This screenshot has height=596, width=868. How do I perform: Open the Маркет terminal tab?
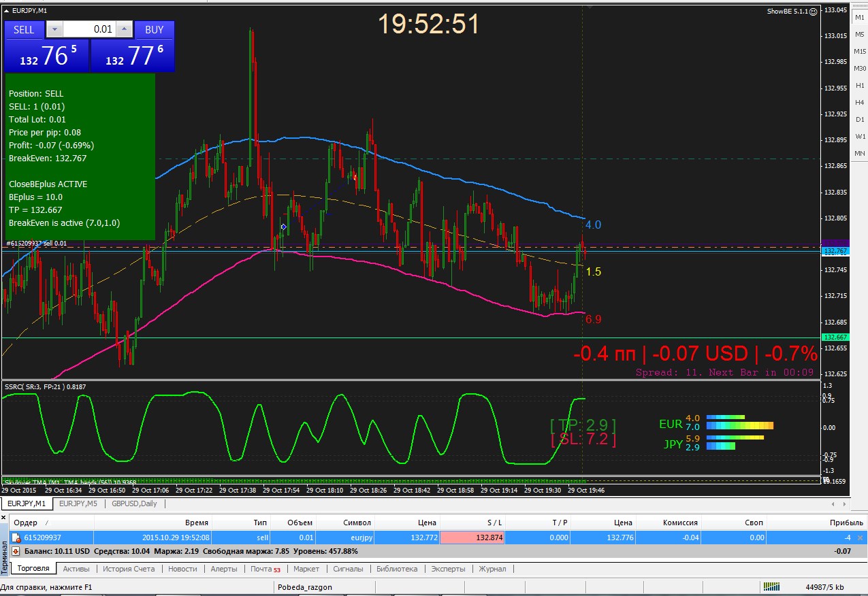click(306, 569)
